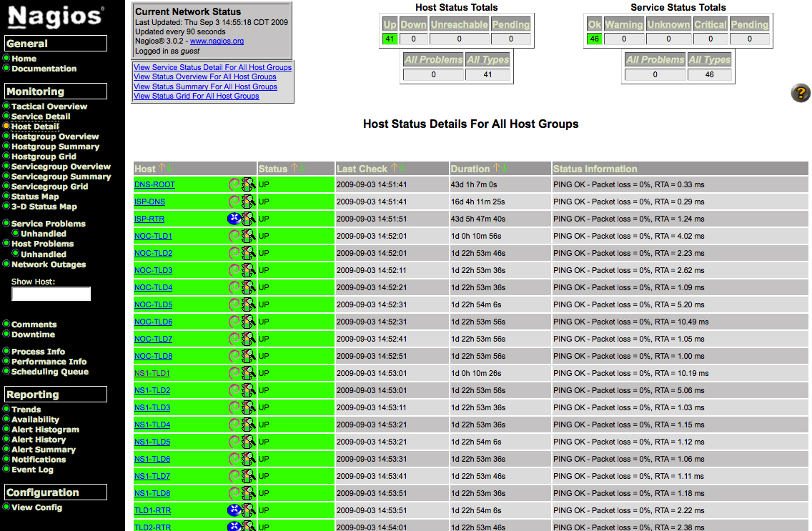Viewport: 812px width, 531px height.
Task: Click the Debian icon in NS1-TLD3 row
Action: [234, 407]
